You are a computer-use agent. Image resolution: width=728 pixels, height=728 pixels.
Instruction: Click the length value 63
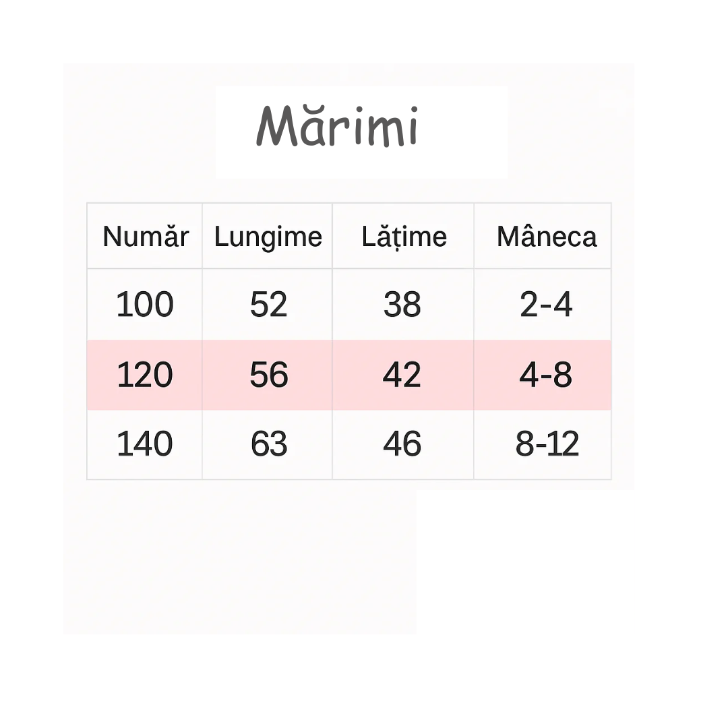(x=268, y=444)
